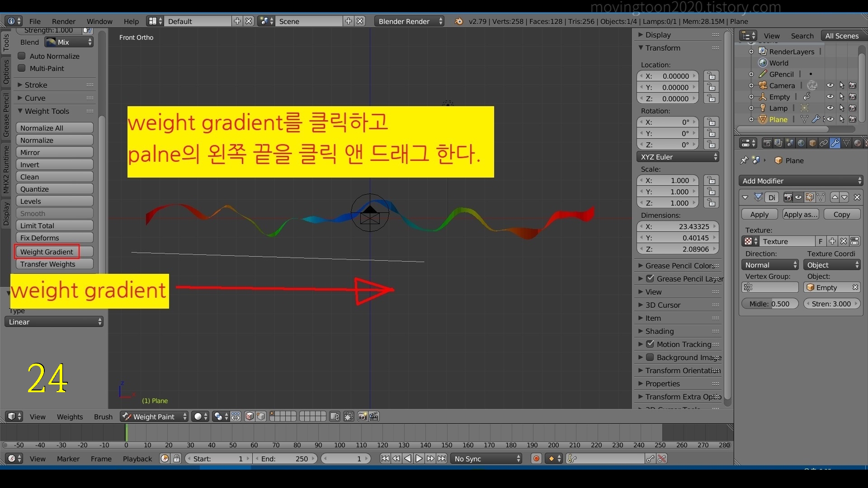Open the Render Layers properties tab icon
This screenshot has width=868, height=488.
pos(778,143)
